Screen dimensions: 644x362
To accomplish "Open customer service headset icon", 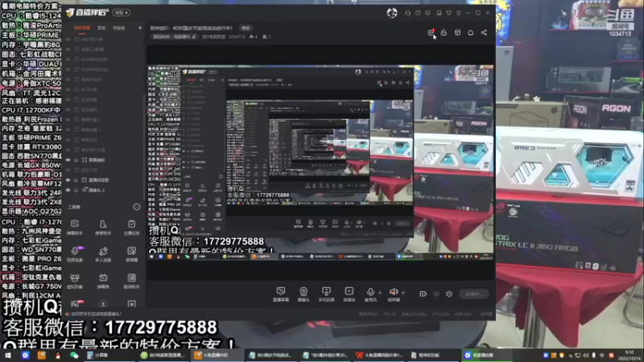I will (408, 13).
